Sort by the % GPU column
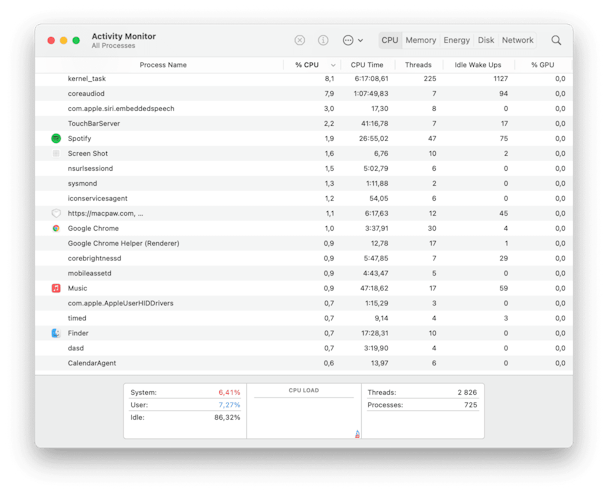Screen dimensions: 608x494 click(542, 65)
